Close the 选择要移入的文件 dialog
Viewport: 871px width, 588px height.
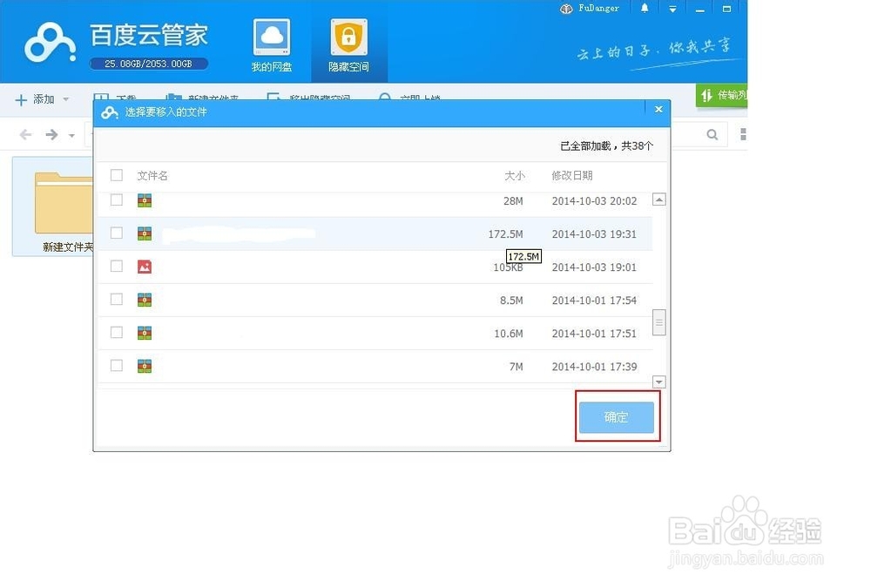pos(658,109)
